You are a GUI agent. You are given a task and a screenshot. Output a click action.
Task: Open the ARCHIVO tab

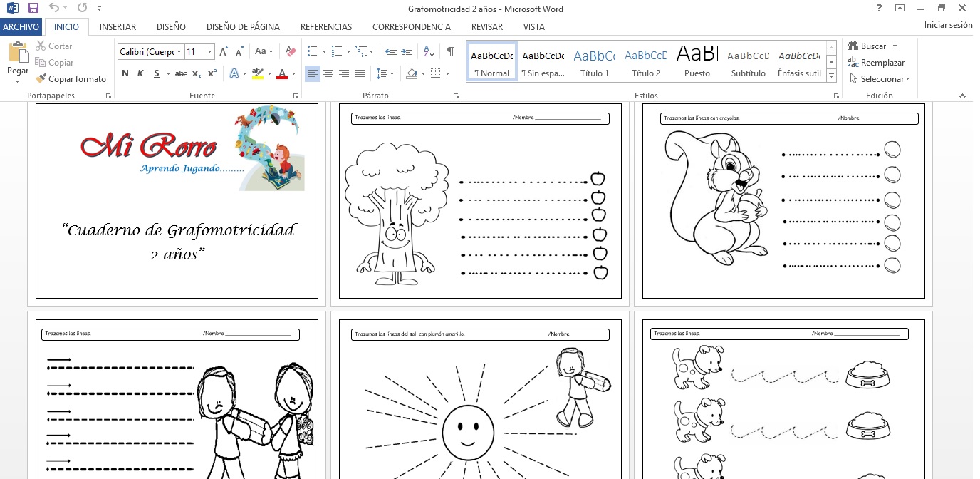[x=21, y=26]
